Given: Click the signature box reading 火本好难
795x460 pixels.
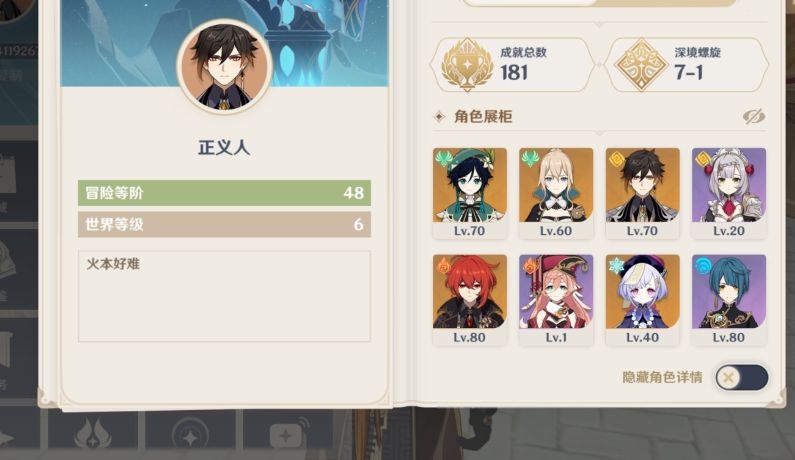Looking at the screenshot, I should point(224,296).
